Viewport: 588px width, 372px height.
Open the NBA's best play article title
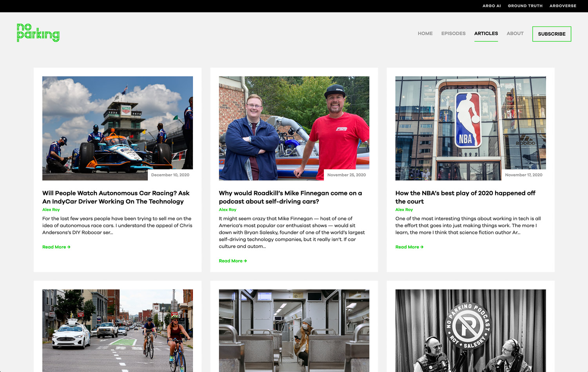click(465, 197)
